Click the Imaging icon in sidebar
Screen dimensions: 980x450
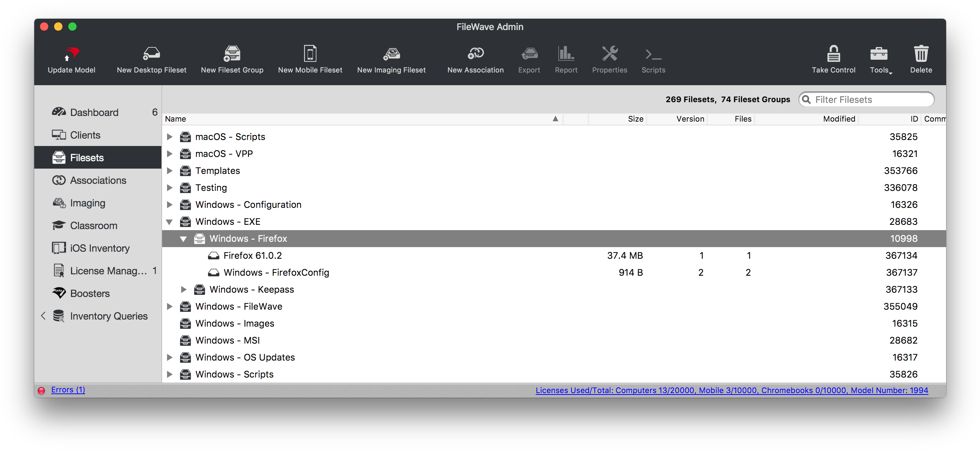[x=59, y=203]
